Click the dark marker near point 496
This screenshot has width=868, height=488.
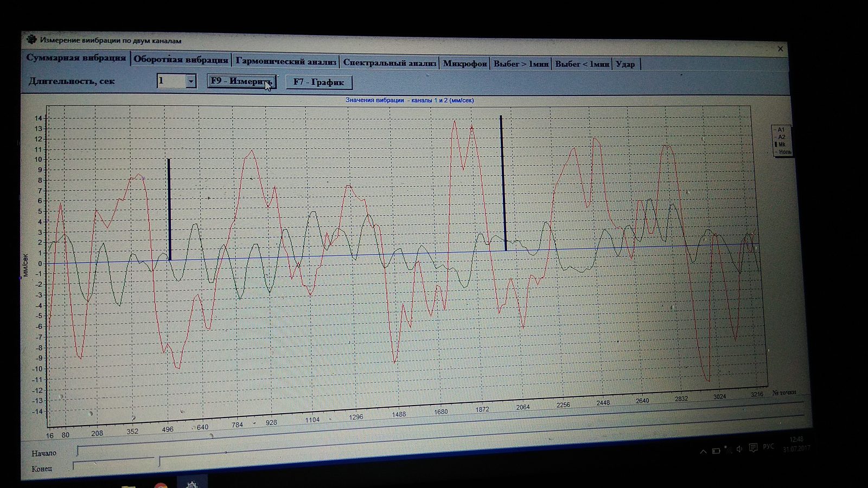[x=169, y=209]
